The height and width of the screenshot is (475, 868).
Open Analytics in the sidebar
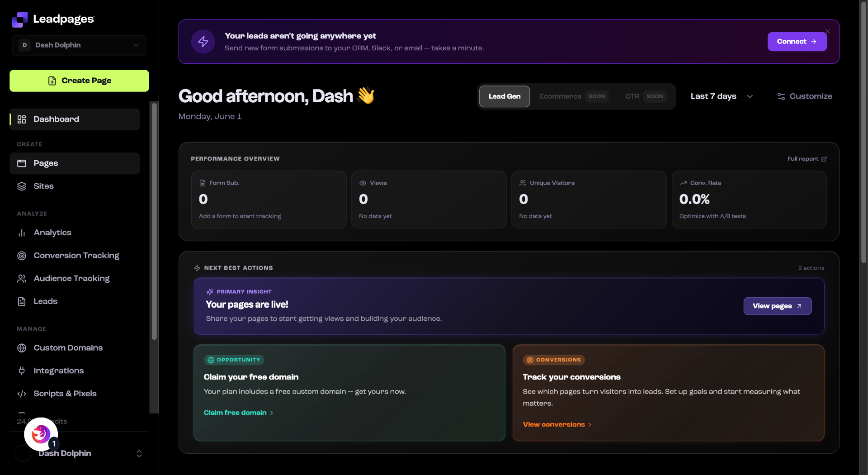point(75,233)
